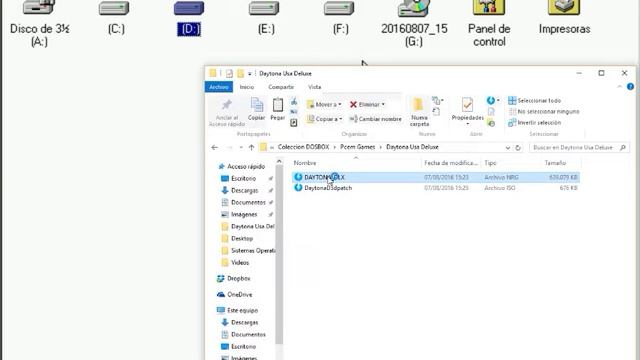Open Panel de control icon
Viewport: 640px width, 360px height.
489,7
